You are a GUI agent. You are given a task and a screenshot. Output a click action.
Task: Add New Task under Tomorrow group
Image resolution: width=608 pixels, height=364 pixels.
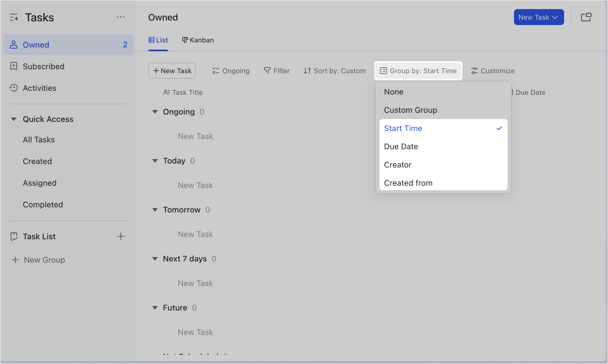click(x=195, y=234)
